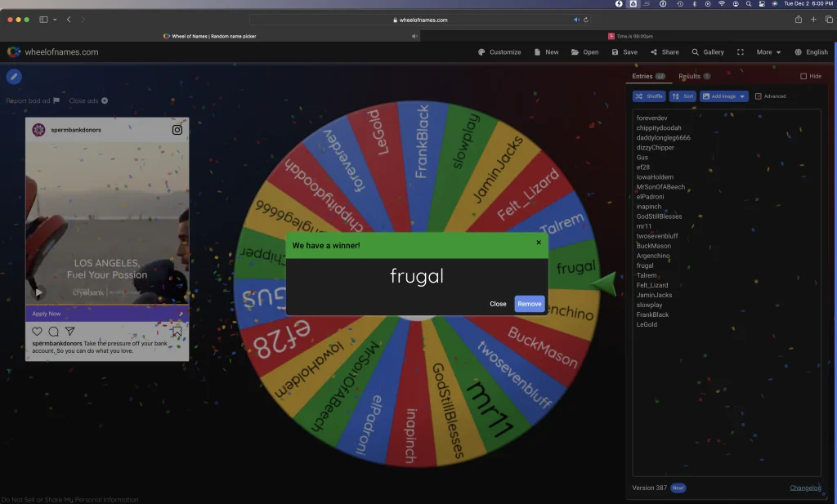This screenshot has height=504, width=837.
Task: Open a new Safari tab
Action: pyautogui.click(x=813, y=20)
